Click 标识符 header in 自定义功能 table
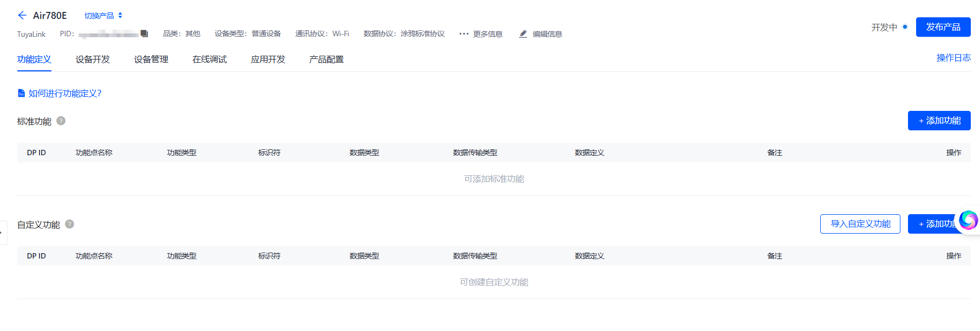Viewport: 980px width, 331px height. pyautogui.click(x=269, y=256)
